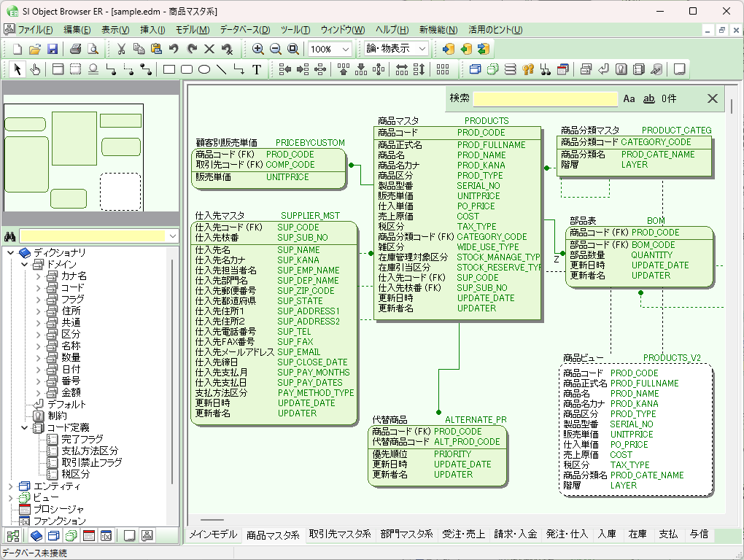744x560 pixels.
Task: Expand the ビュー tree node
Action: click(x=10, y=498)
